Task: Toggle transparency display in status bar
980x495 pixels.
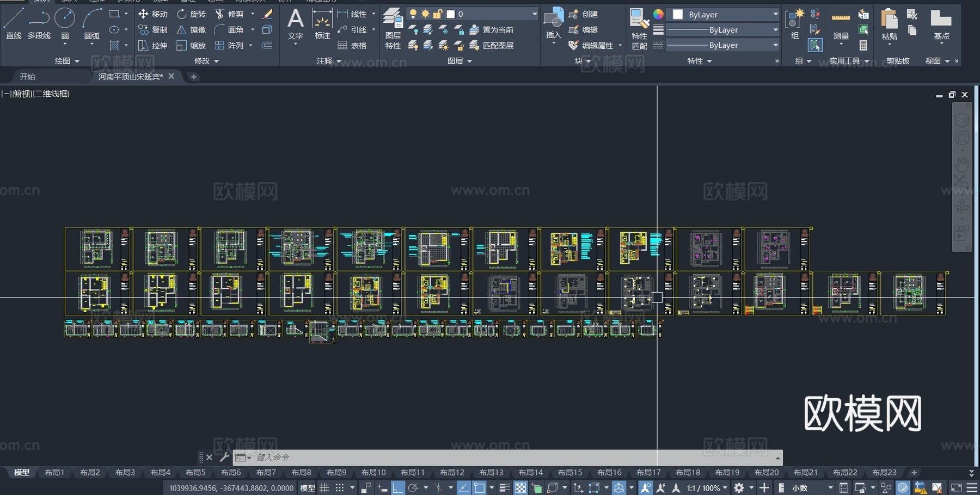Action: (520, 488)
